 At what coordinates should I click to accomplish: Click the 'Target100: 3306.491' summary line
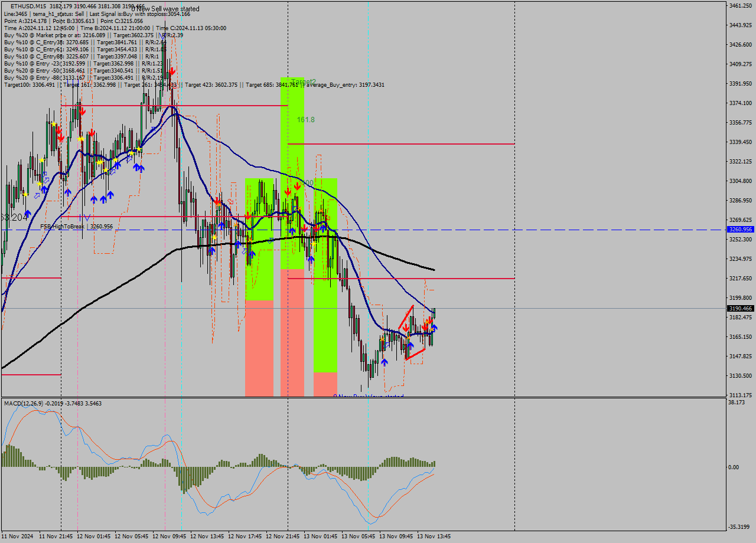point(194,84)
